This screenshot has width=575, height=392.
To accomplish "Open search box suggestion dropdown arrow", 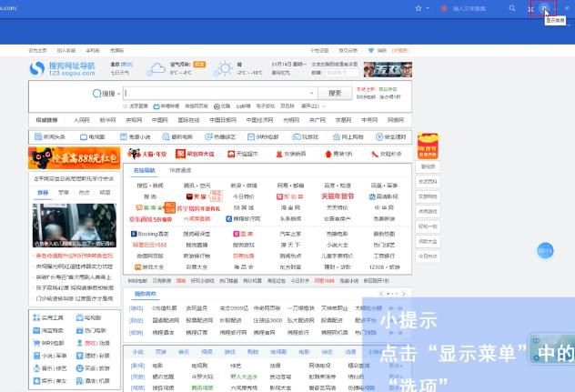I will pos(311,93).
